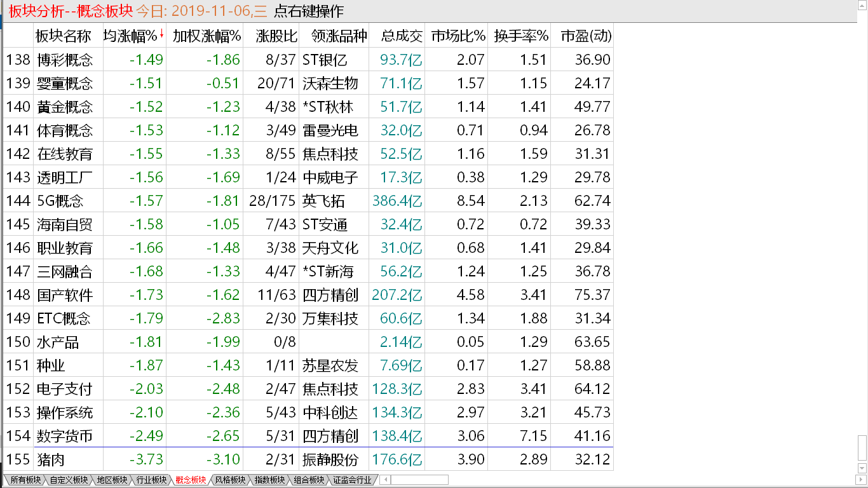Click leading stock 天舟文化
The image size is (868, 488).
coord(330,248)
